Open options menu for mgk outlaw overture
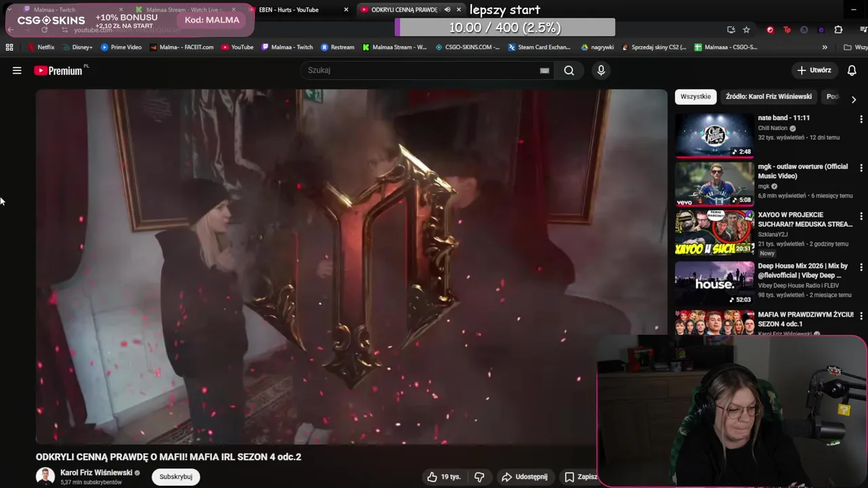 point(861,167)
